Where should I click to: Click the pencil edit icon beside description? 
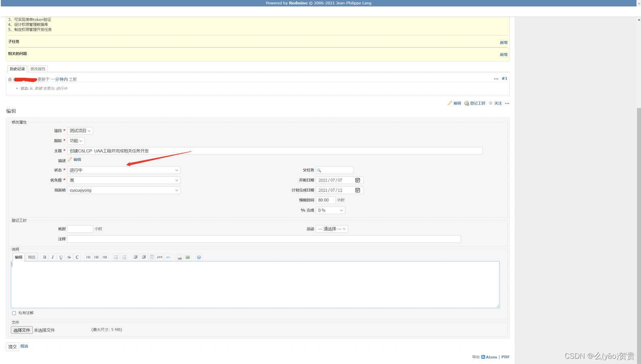click(x=70, y=159)
